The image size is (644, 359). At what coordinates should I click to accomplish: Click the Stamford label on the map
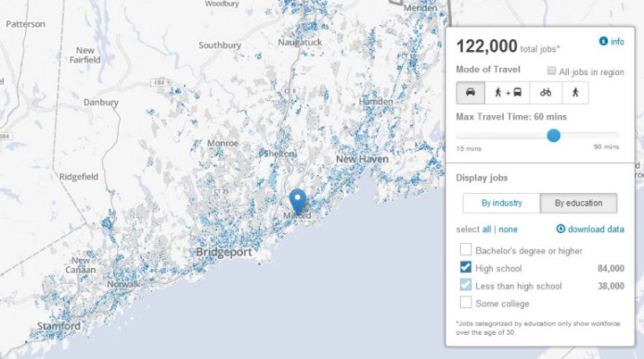(x=58, y=327)
